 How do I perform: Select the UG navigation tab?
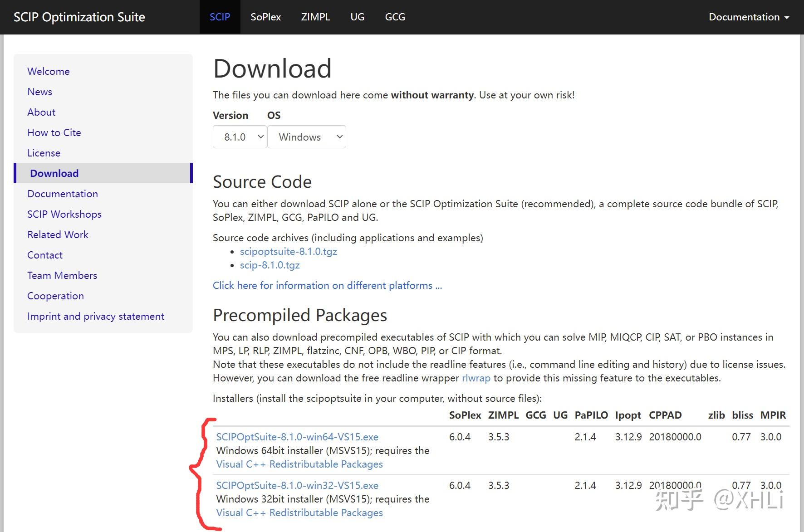(357, 17)
